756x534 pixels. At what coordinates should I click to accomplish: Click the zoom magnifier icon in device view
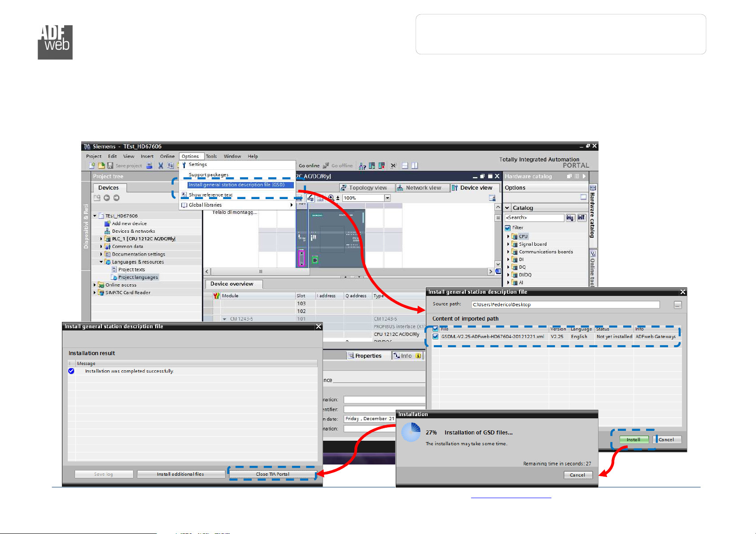pos(331,198)
